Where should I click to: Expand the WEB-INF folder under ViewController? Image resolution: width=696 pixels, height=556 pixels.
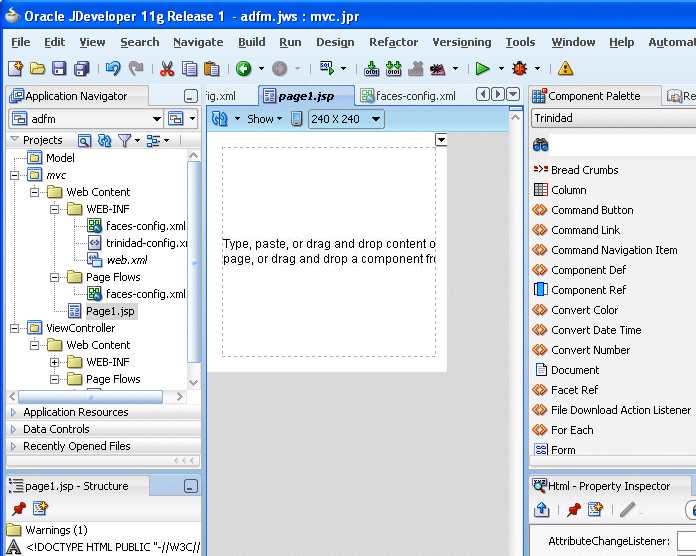tap(55, 362)
